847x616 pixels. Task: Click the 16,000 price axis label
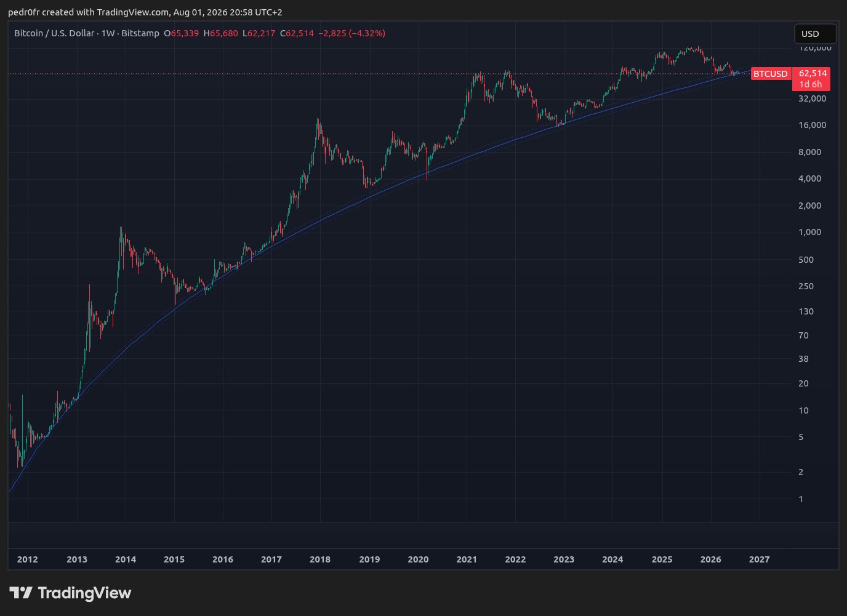[813, 125]
